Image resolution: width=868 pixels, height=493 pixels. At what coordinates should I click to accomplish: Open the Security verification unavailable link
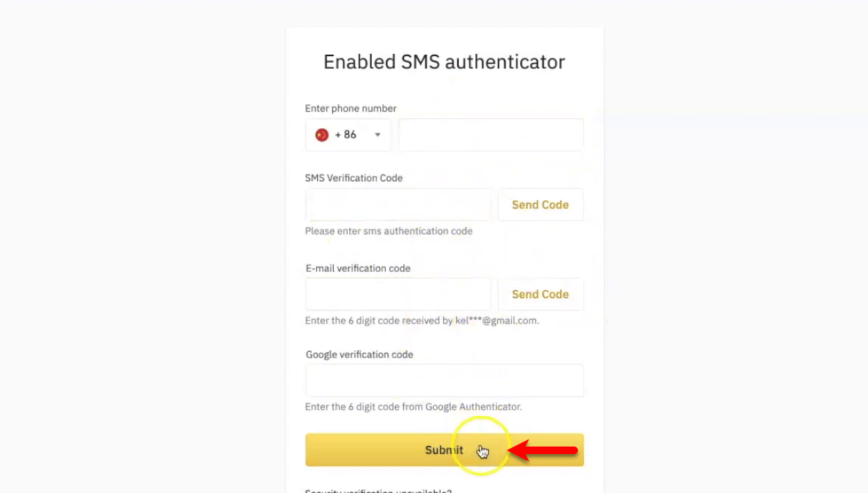coord(379,490)
